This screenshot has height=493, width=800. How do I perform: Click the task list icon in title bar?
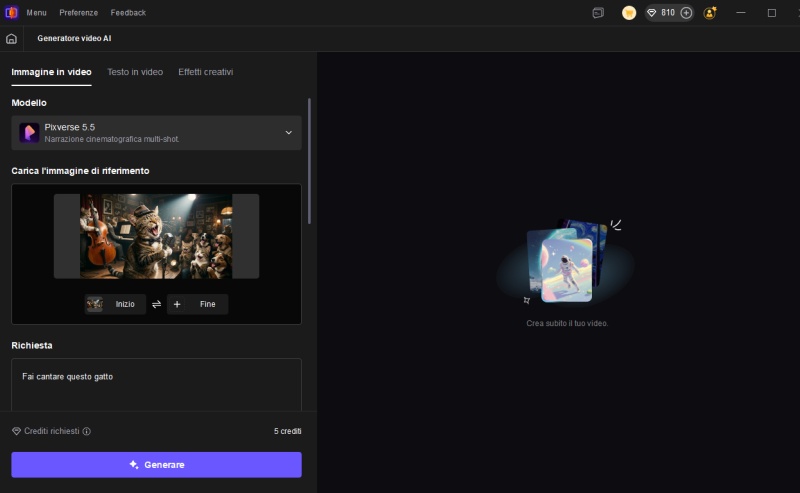tap(598, 13)
